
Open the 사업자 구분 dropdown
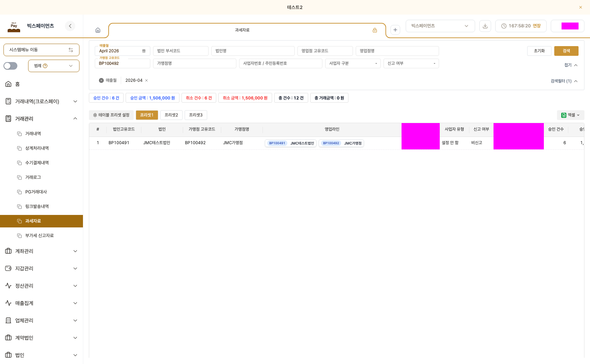[x=353, y=63]
